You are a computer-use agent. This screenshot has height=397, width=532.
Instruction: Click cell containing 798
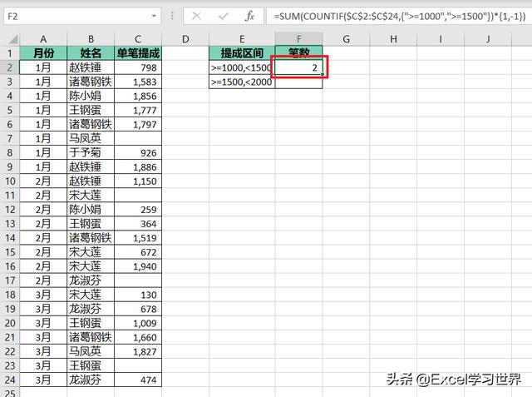138,67
